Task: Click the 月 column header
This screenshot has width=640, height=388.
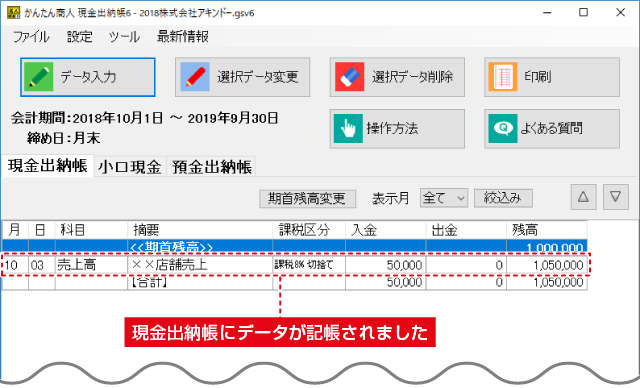Action: tap(16, 230)
